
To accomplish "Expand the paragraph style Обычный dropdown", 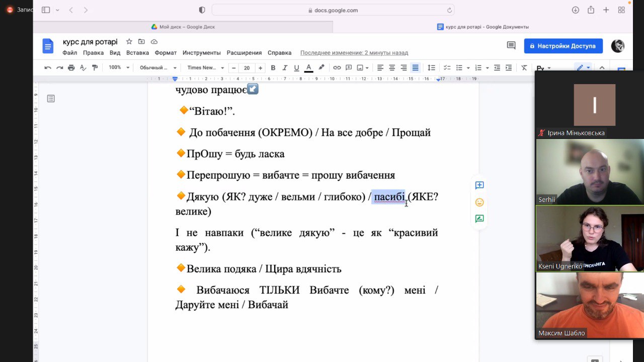I will [x=158, y=68].
